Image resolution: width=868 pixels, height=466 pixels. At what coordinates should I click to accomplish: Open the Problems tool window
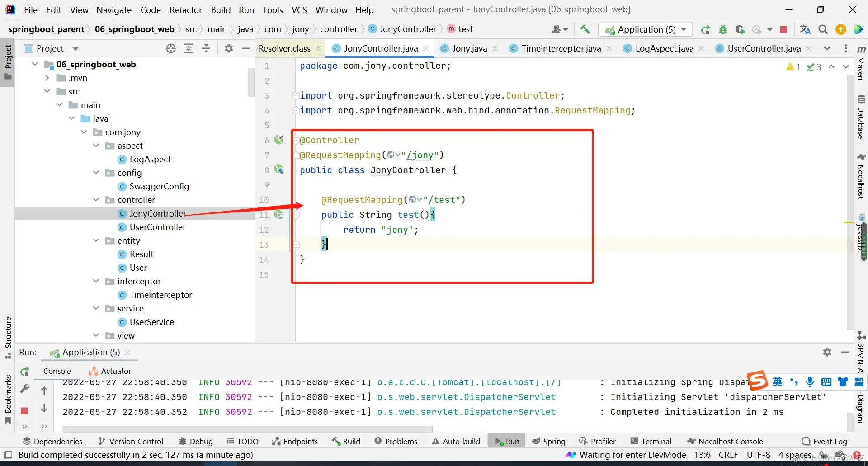pyautogui.click(x=396, y=441)
